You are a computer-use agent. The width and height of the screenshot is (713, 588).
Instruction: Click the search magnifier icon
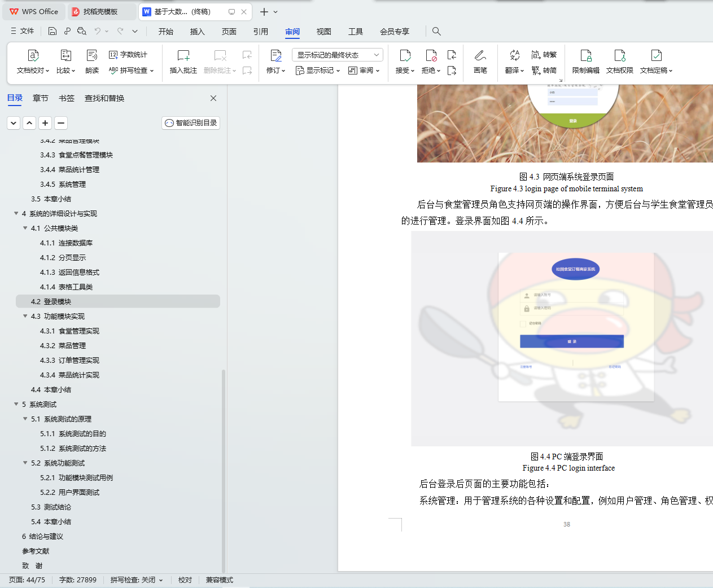(436, 31)
